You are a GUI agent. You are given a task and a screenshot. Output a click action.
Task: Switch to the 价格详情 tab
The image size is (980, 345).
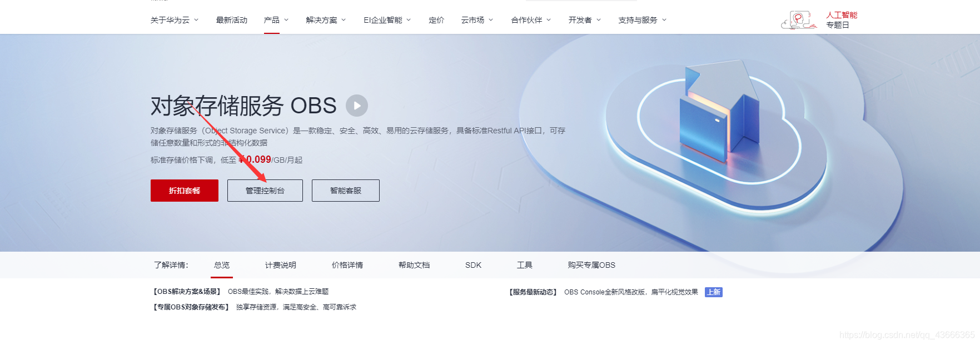point(347,265)
